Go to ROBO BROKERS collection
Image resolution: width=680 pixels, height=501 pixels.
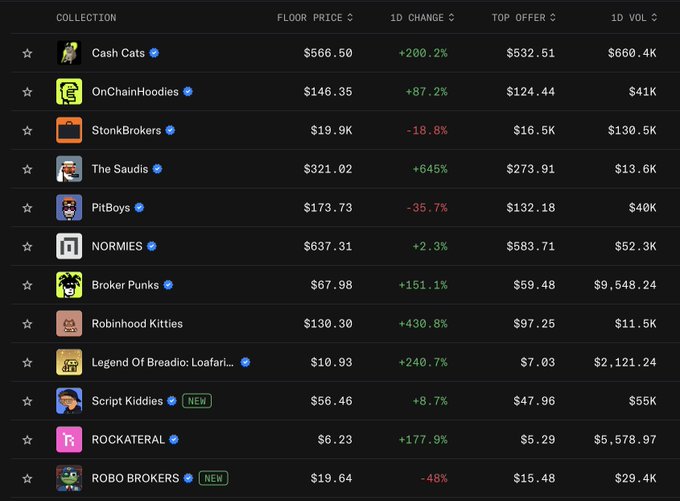pos(135,478)
